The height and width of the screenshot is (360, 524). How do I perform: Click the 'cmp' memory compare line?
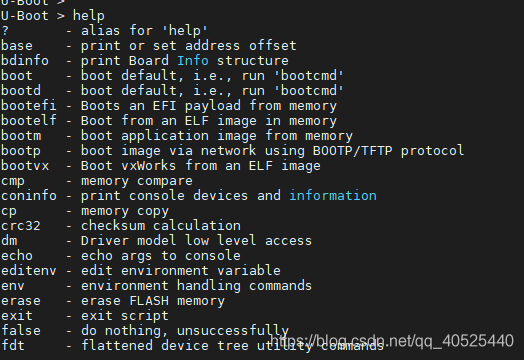pos(97,181)
